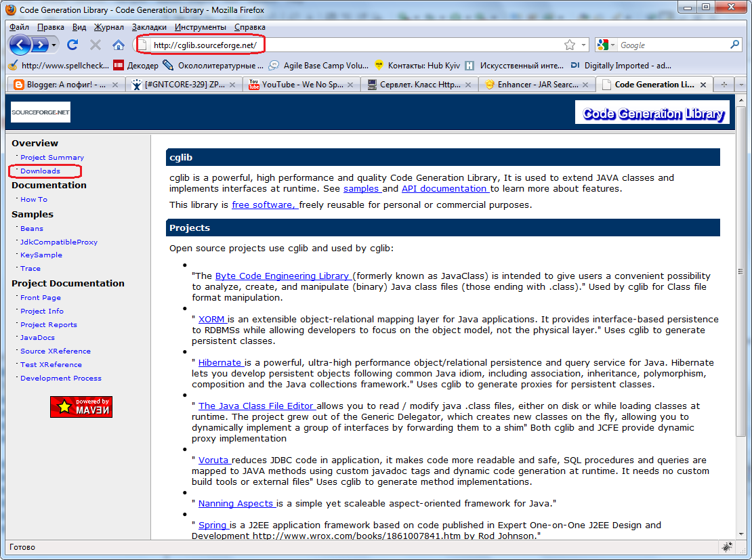The image size is (752, 560).
Task: Open the Искусственный инте... bookmark
Action: (x=515, y=65)
